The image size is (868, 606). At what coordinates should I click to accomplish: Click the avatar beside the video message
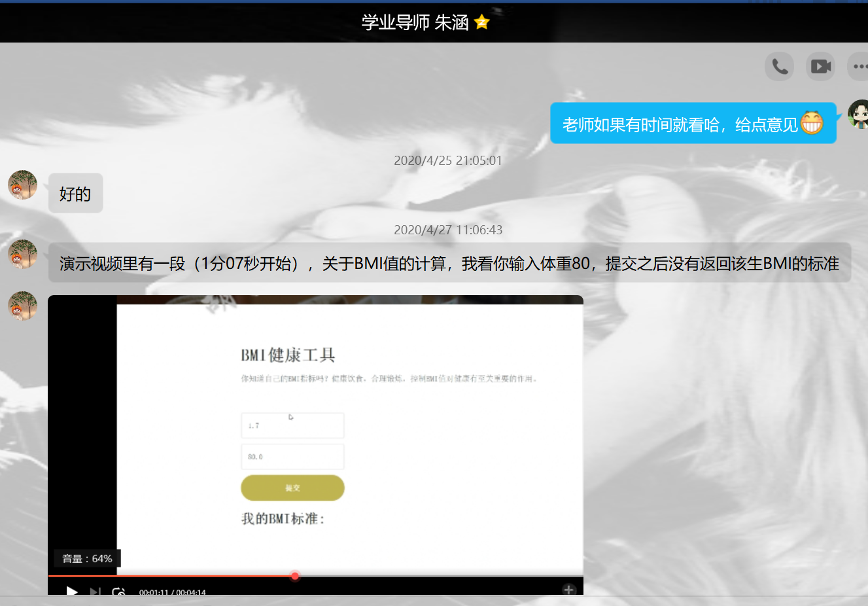(23, 306)
